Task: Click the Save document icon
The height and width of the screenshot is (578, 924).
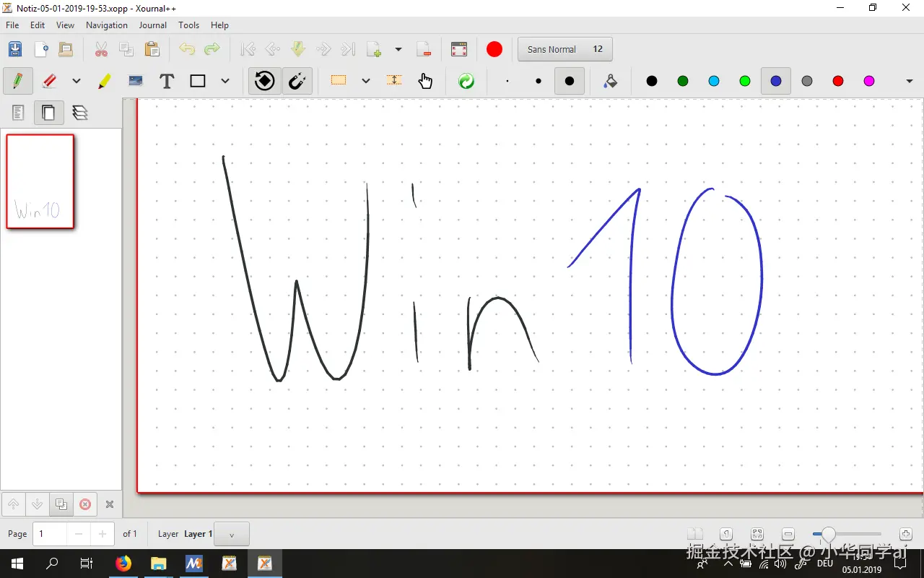Action: [x=15, y=49]
